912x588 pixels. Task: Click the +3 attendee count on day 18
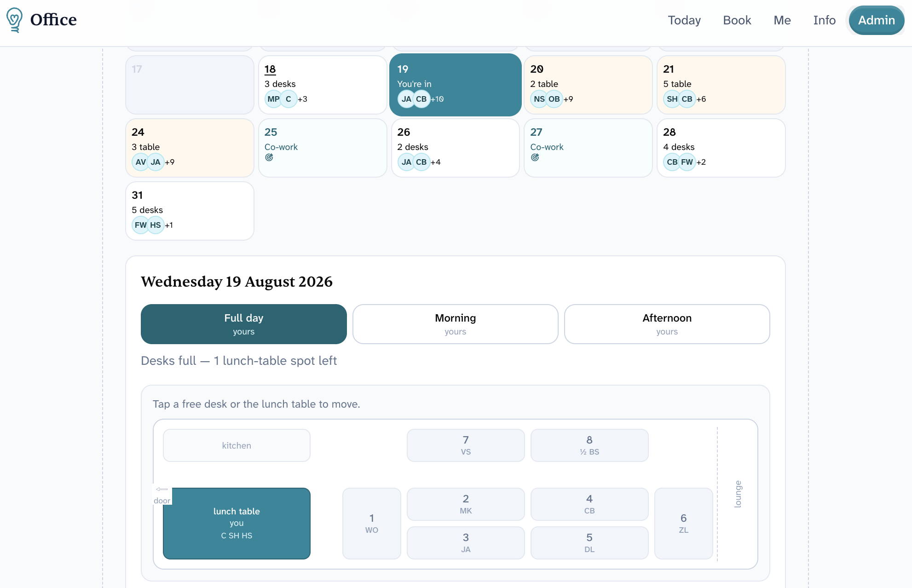302,99
